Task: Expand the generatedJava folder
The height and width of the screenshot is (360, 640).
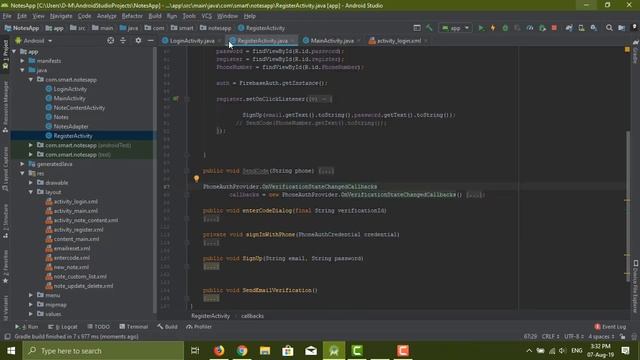Action: pyautogui.click(x=22, y=164)
